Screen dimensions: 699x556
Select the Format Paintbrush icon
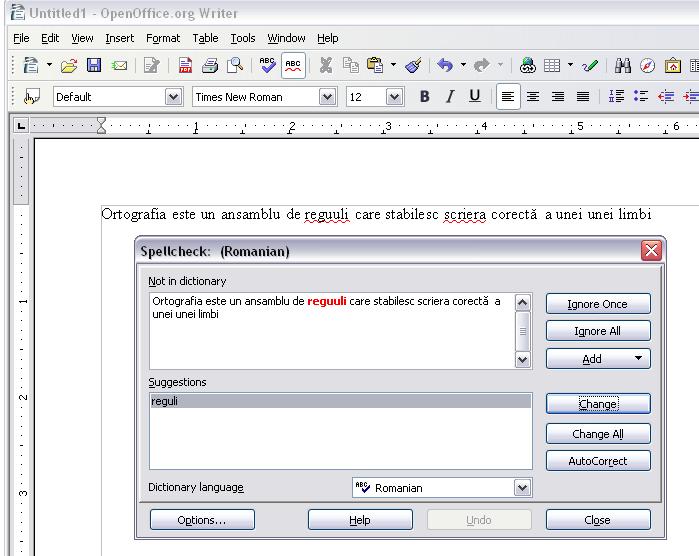(413, 66)
